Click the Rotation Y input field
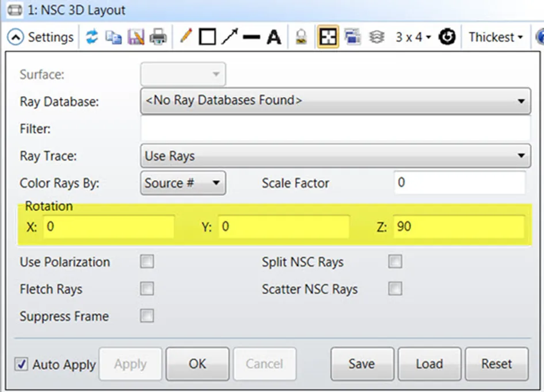Screen dimensions: 544x392 pyautogui.click(x=284, y=227)
